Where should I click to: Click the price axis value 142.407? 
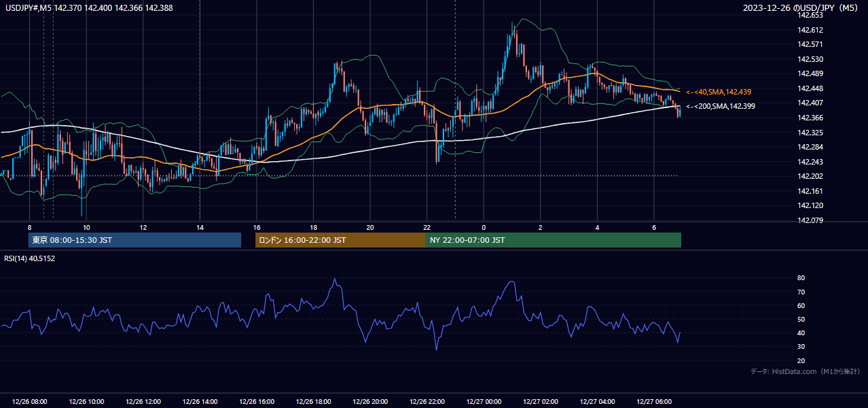(x=811, y=103)
